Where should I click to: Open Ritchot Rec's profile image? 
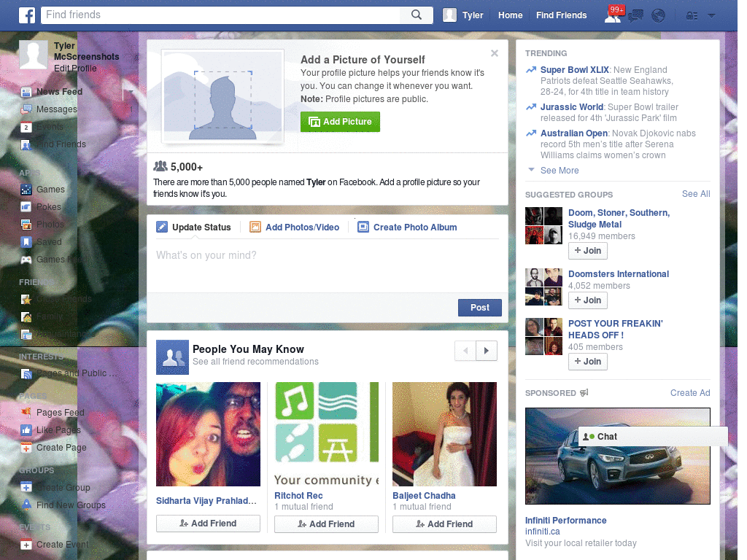[x=326, y=435]
